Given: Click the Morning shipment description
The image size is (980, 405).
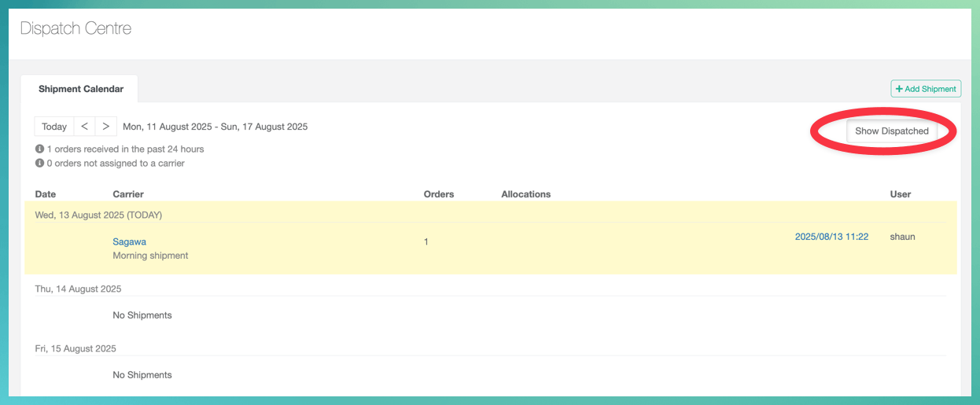Looking at the screenshot, I should click(150, 256).
